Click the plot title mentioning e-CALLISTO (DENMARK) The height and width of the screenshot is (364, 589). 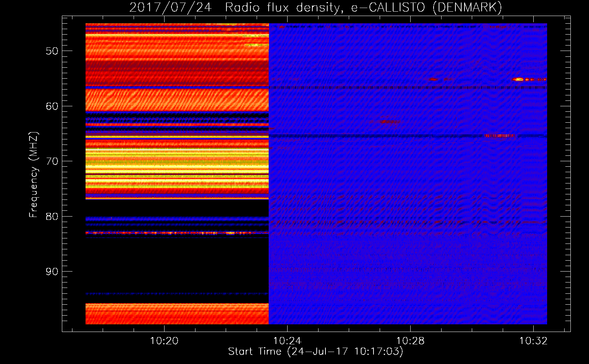[316, 7]
